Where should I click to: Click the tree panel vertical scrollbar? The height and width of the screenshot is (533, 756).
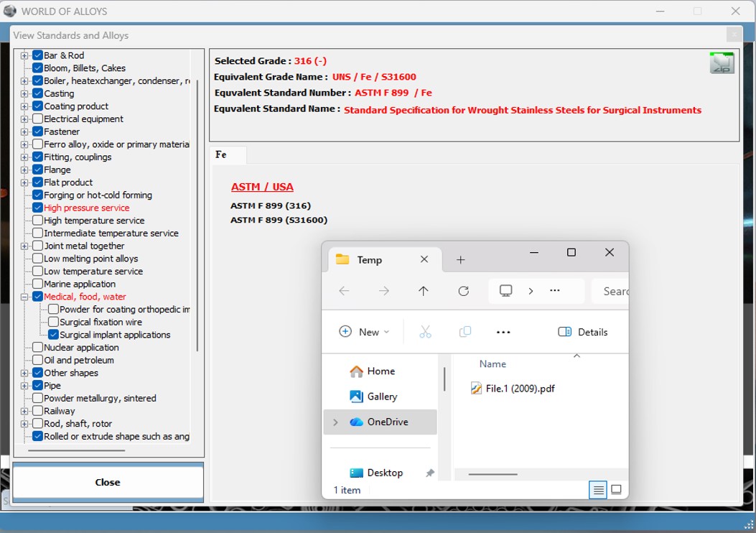[197, 215]
